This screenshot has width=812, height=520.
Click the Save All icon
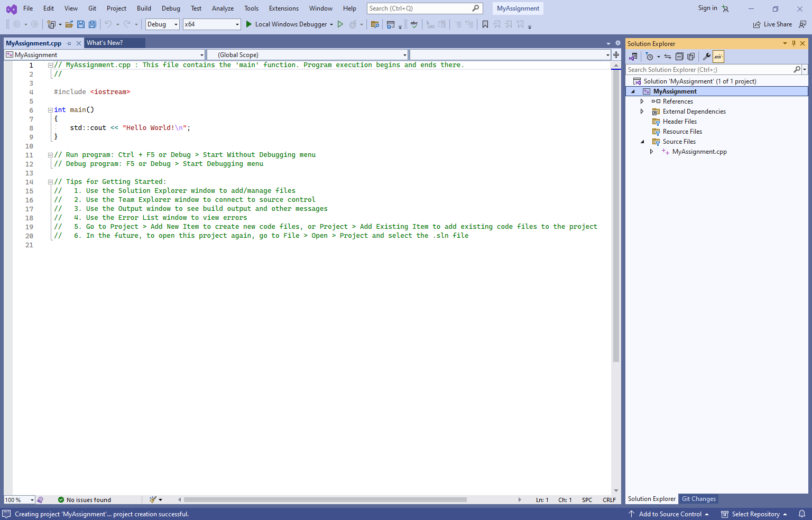pyautogui.click(x=92, y=24)
